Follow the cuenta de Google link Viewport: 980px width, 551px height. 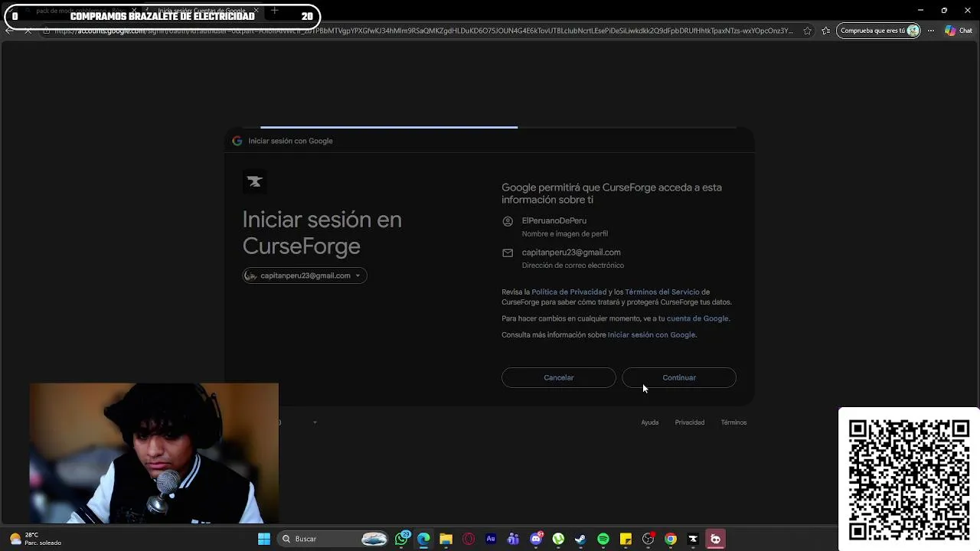(x=697, y=318)
